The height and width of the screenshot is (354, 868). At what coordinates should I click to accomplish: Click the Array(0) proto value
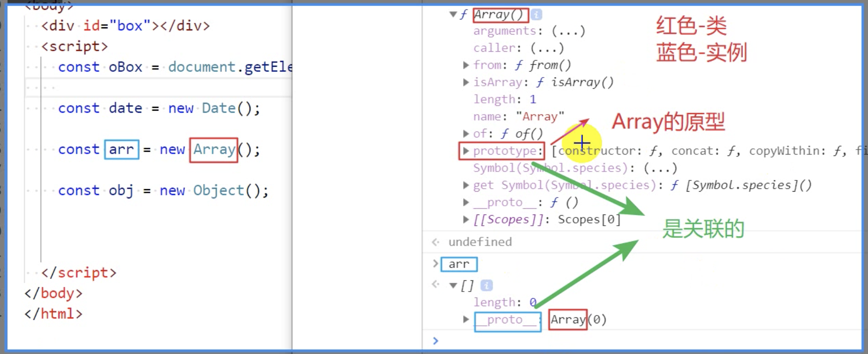[x=579, y=319]
